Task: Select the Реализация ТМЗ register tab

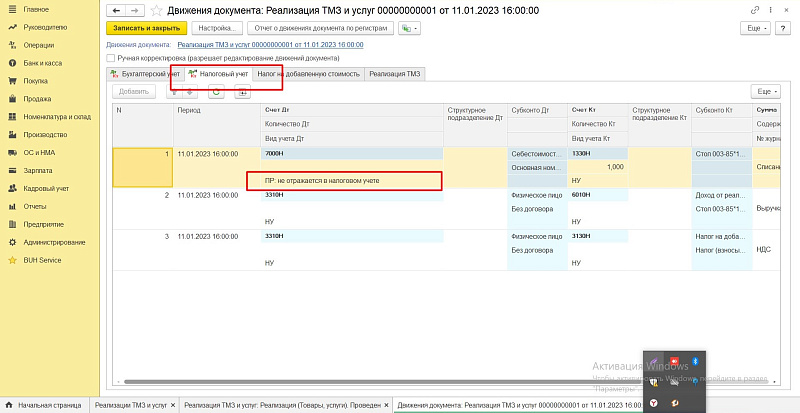Action: (395, 74)
